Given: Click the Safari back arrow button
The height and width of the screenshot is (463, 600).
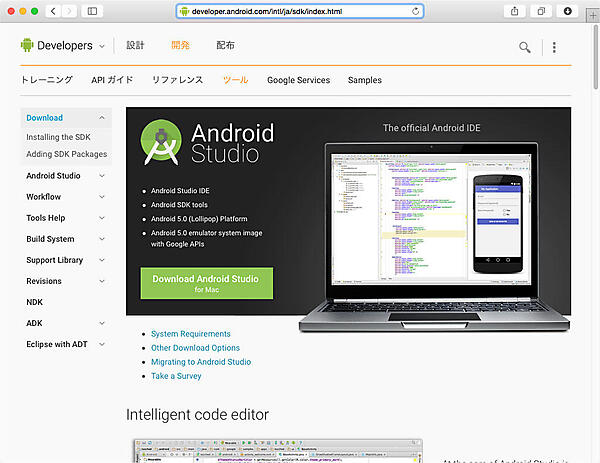Looking at the screenshot, I should [x=52, y=11].
